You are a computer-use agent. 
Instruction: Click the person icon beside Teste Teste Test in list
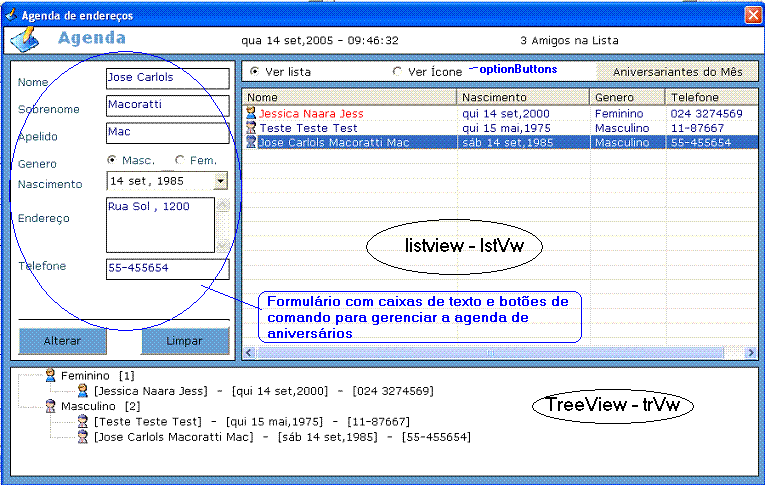(251, 128)
